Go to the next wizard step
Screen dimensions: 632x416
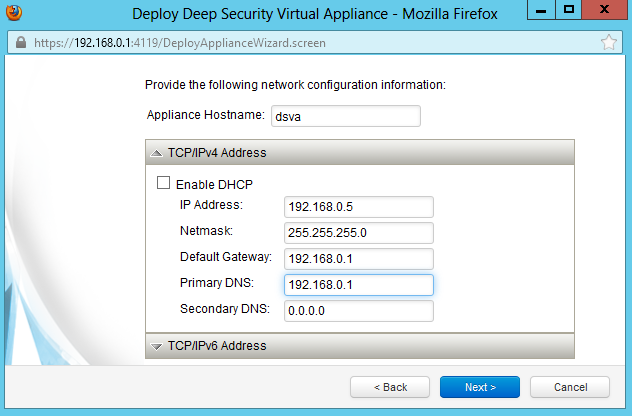point(479,387)
